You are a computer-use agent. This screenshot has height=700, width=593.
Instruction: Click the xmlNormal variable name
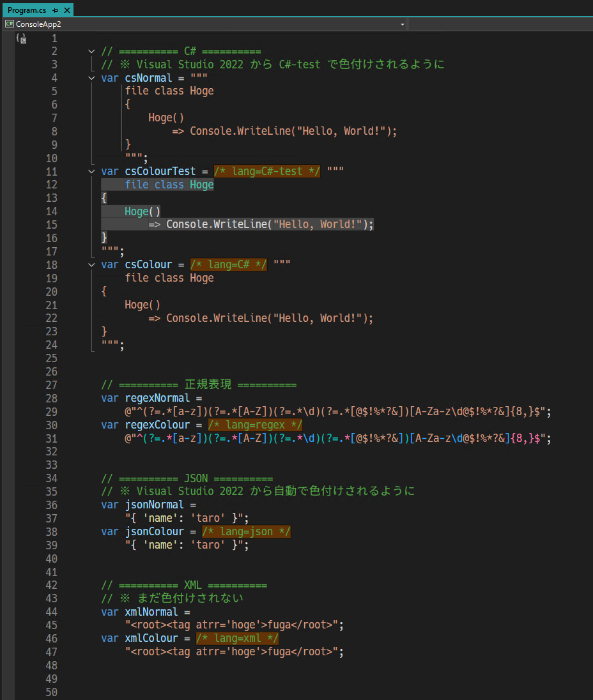click(151, 612)
